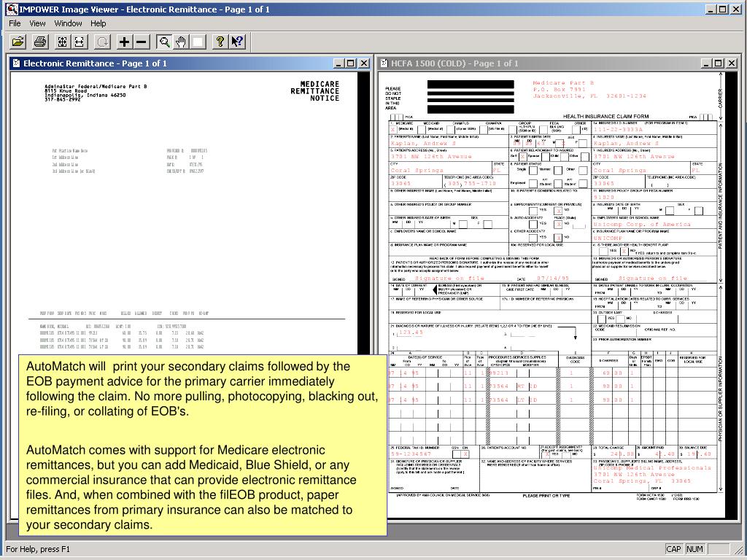Click diagnosis code '123.45'

click(x=411, y=332)
